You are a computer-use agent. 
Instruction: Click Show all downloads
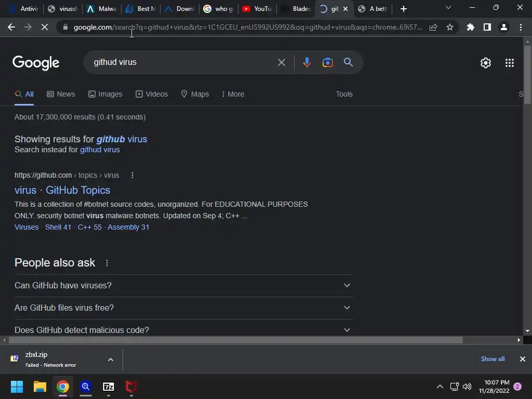(x=493, y=359)
